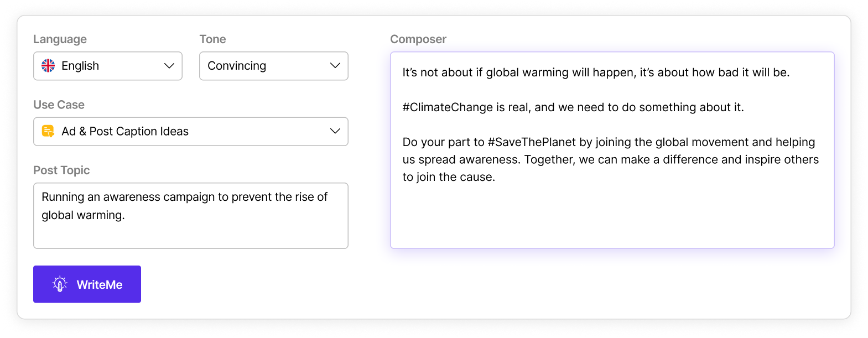Click the Language label
Screen dimensions: 868x338
(60, 39)
